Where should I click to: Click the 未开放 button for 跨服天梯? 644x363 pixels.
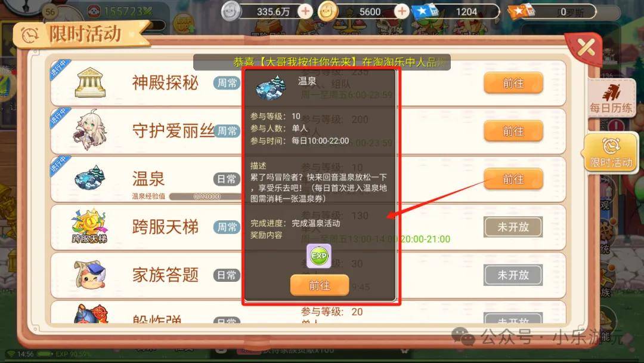(513, 227)
